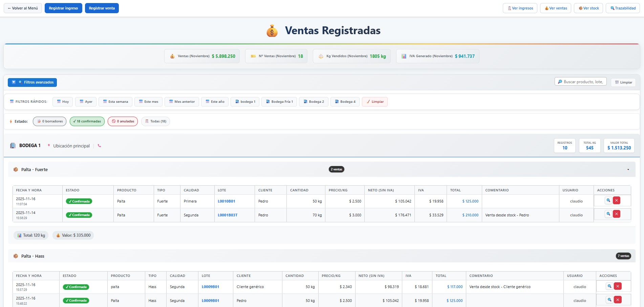644x307 pixels.
Task: Click the rainbow gradient bar under the title
Action: pos(322,43)
